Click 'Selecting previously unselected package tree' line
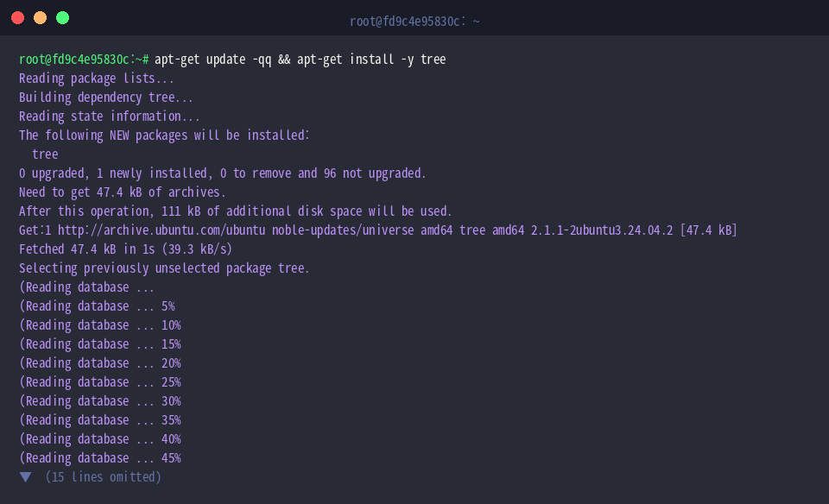Viewport: 829px width, 504px height. (164, 268)
